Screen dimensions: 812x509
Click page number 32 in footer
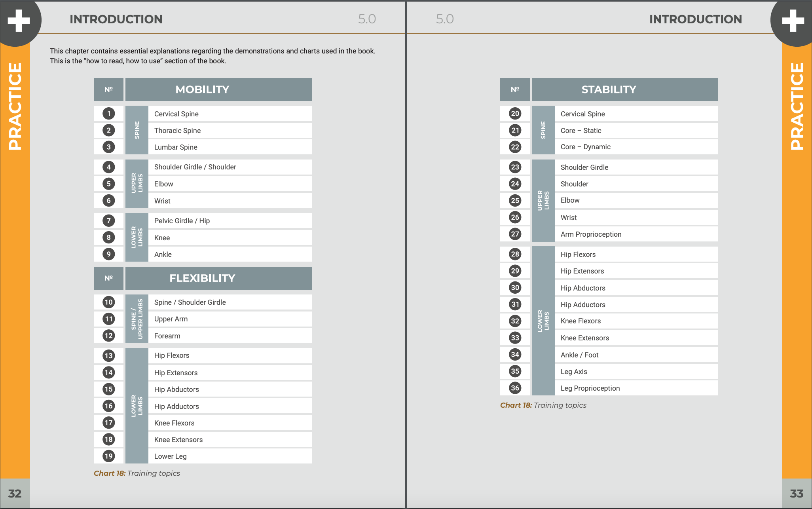coord(15,494)
